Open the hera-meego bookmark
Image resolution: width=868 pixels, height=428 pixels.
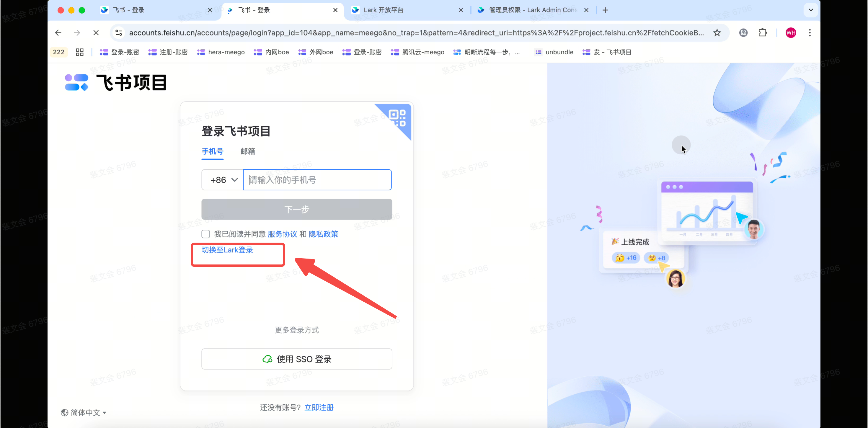[221, 52]
